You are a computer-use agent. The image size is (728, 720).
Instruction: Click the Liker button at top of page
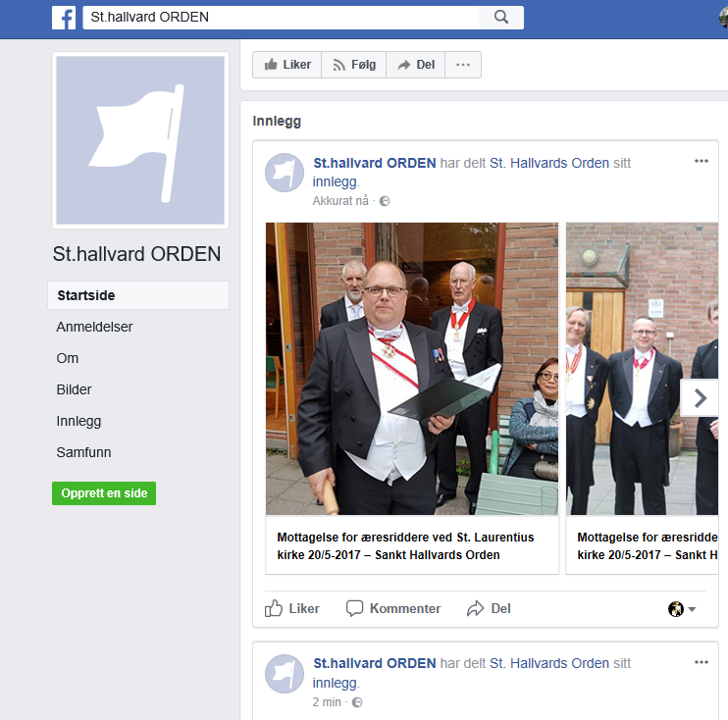pos(287,65)
